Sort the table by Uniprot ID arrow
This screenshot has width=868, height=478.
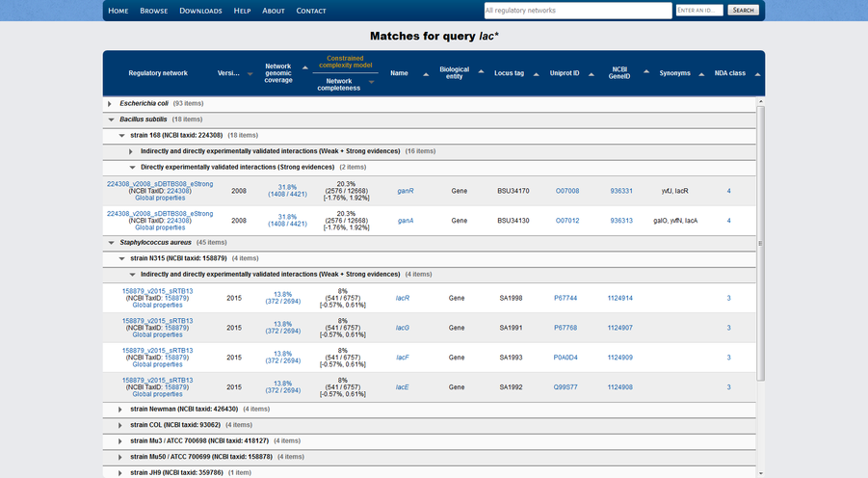[x=592, y=74]
